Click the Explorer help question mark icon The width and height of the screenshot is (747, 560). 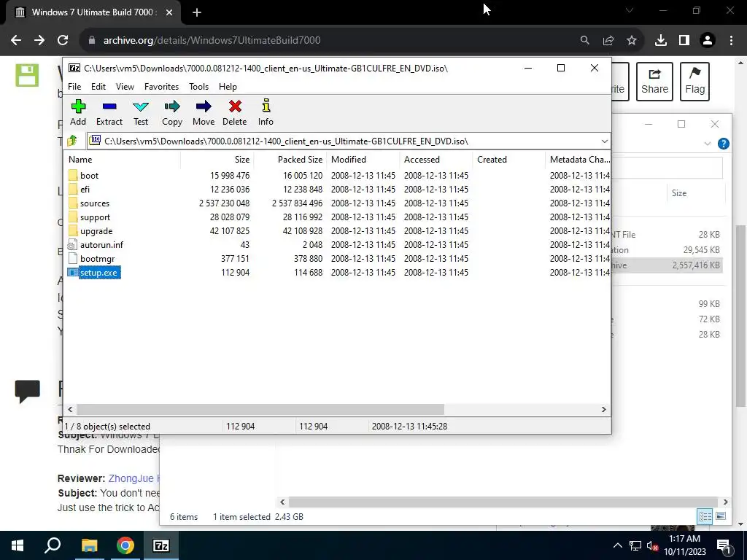pos(723,144)
